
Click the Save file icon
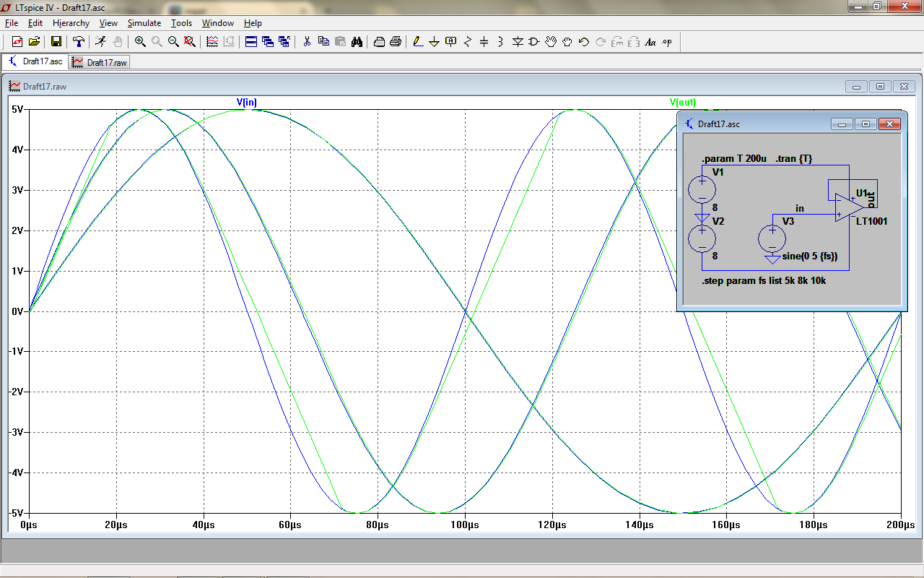click(56, 42)
